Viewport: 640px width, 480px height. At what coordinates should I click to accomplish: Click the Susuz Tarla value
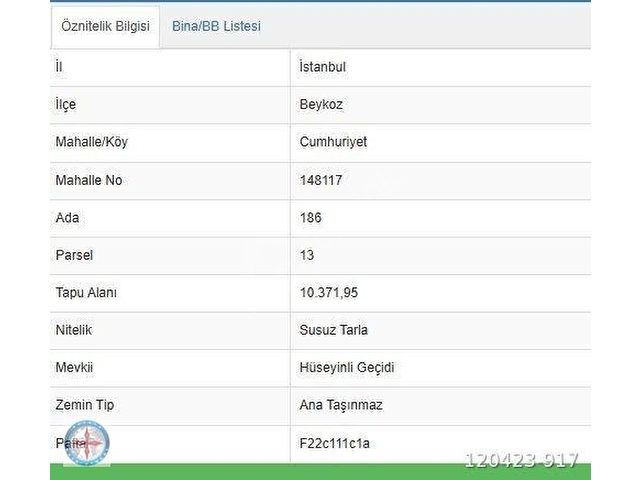[x=333, y=330]
